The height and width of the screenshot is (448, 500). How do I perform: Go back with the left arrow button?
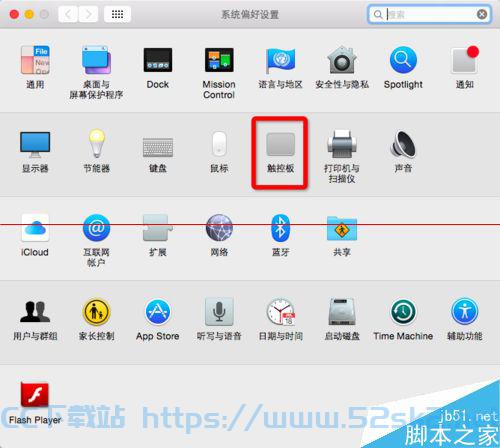(68, 14)
